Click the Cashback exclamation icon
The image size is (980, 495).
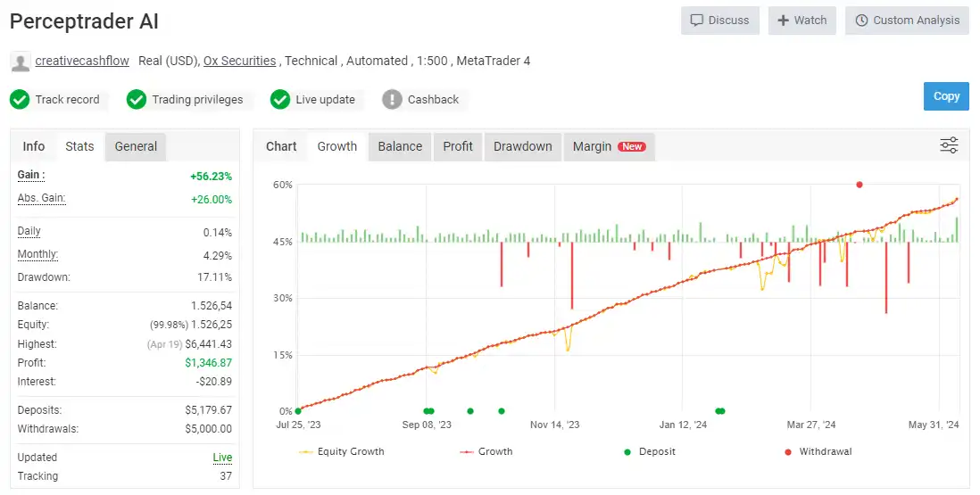pyautogui.click(x=392, y=99)
